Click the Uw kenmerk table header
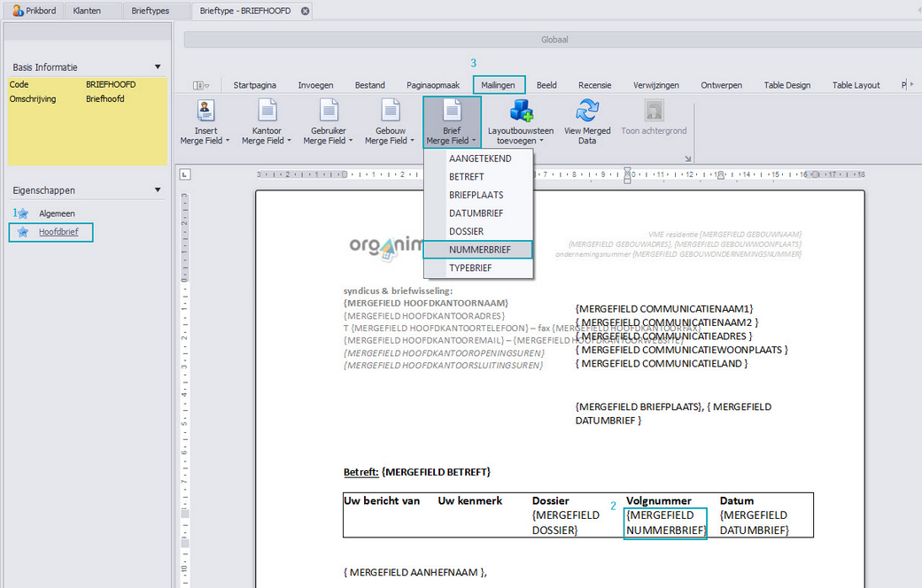The height and width of the screenshot is (588, 922). coord(469,501)
